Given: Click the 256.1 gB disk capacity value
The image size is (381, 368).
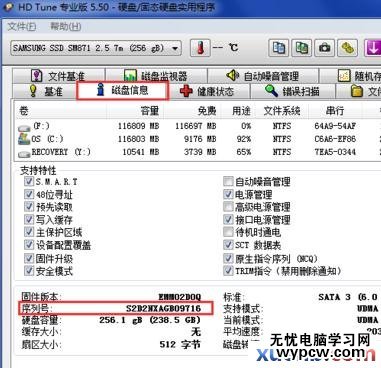Looking at the screenshot, I should pyautogui.click(x=150, y=320).
